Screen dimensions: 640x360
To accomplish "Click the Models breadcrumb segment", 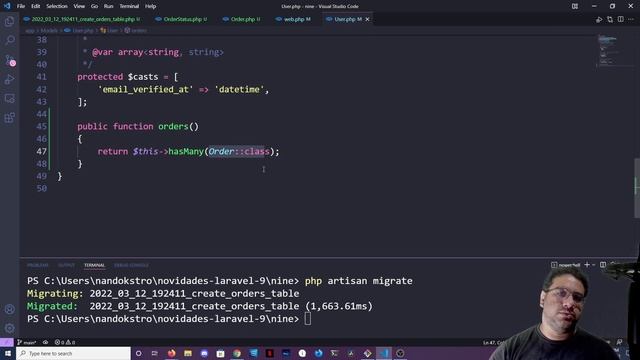I will (49, 31).
